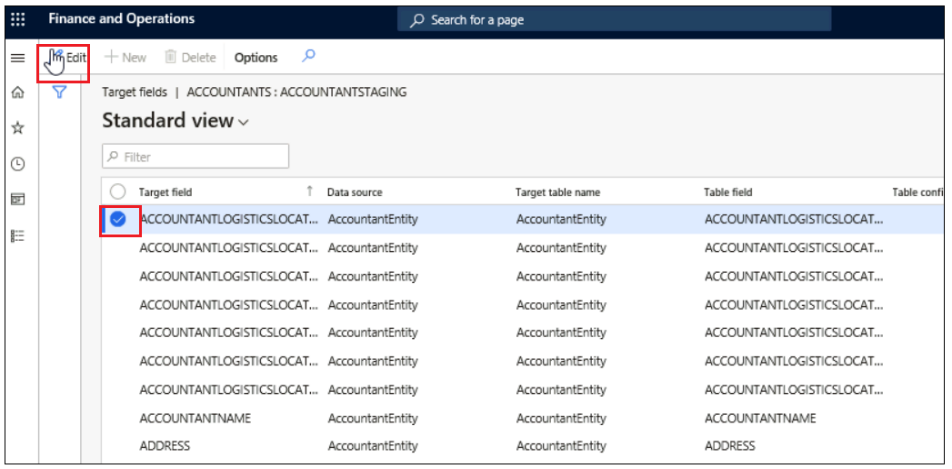The height and width of the screenshot is (469, 952).
Task: Click Target table name cell in ACCOUNTANTNAME row
Action: tap(561, 418)
